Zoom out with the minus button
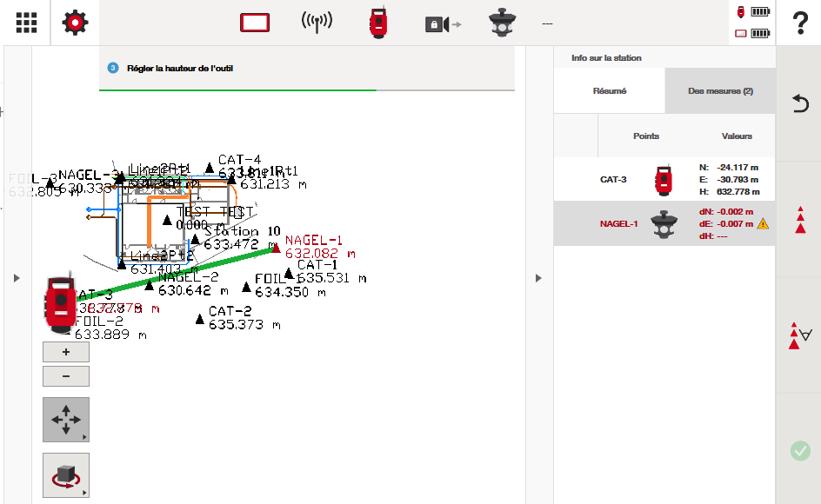The width and height of the screenshot is (821, 504). 66,376
